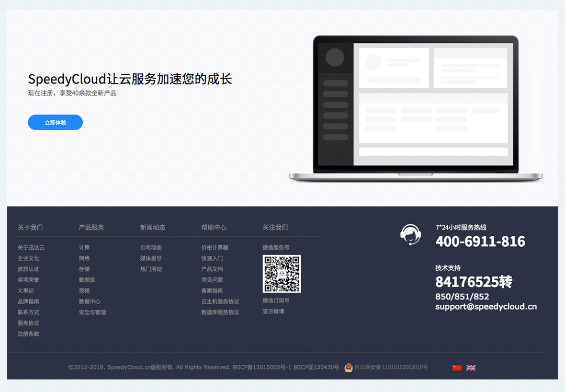Click the 84176525转 support phone number
565x392 pixels.
pyautogui.click(x=474, y=282)
